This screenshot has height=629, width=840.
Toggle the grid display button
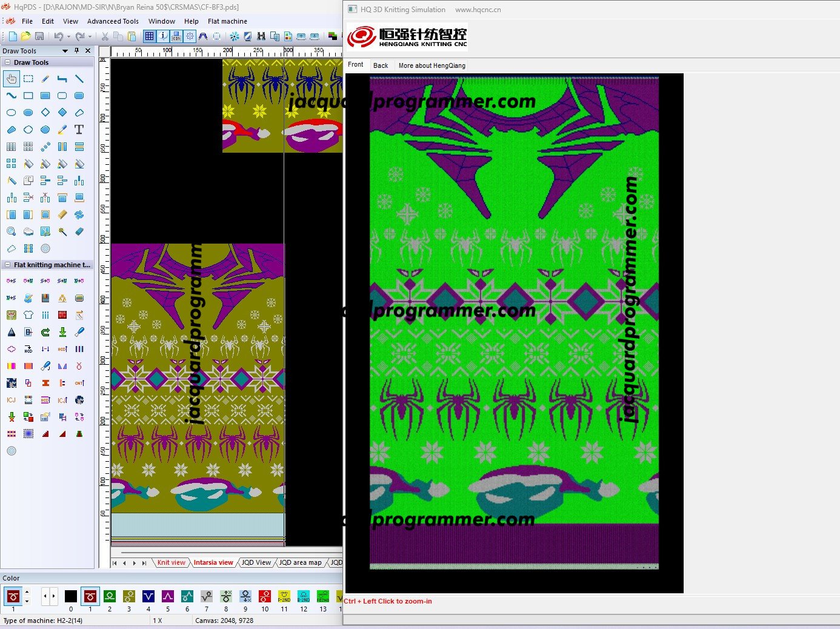(x=149, y=36)
